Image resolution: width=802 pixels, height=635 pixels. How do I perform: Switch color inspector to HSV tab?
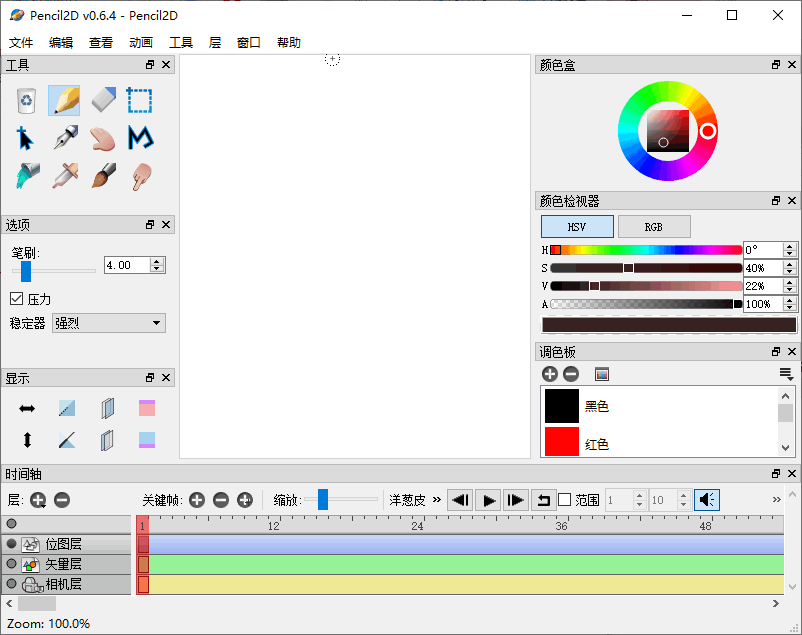[577, 227]
